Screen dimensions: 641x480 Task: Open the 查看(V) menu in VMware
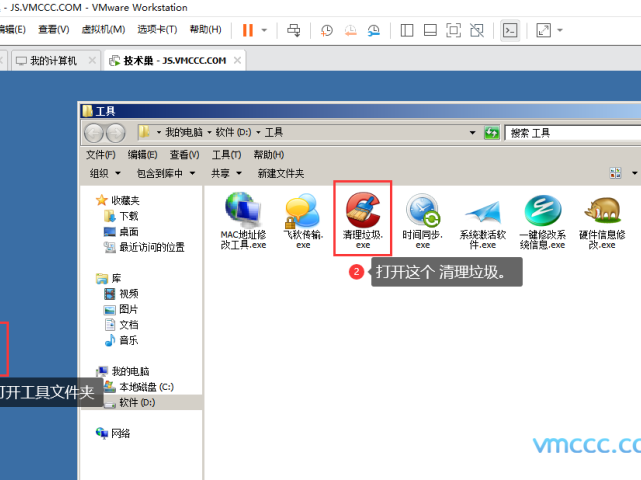(54, 29)
